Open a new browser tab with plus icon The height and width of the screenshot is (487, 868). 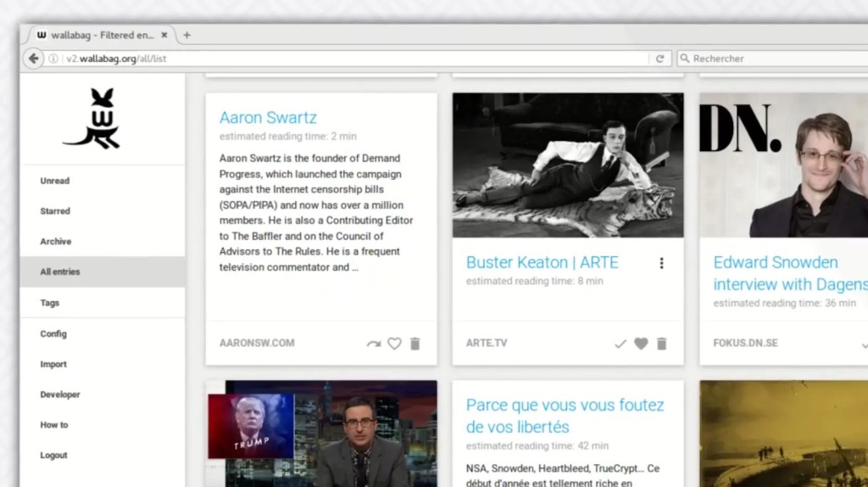pos(187,35)
